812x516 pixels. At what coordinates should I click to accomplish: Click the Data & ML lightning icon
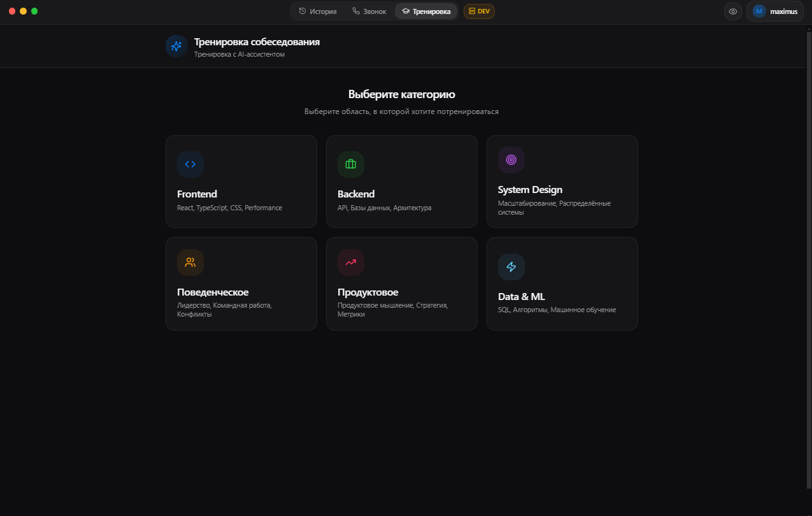511,267
